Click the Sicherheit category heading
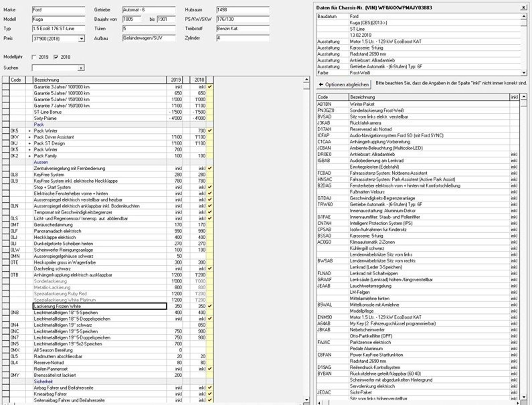 tap(43, 382)
